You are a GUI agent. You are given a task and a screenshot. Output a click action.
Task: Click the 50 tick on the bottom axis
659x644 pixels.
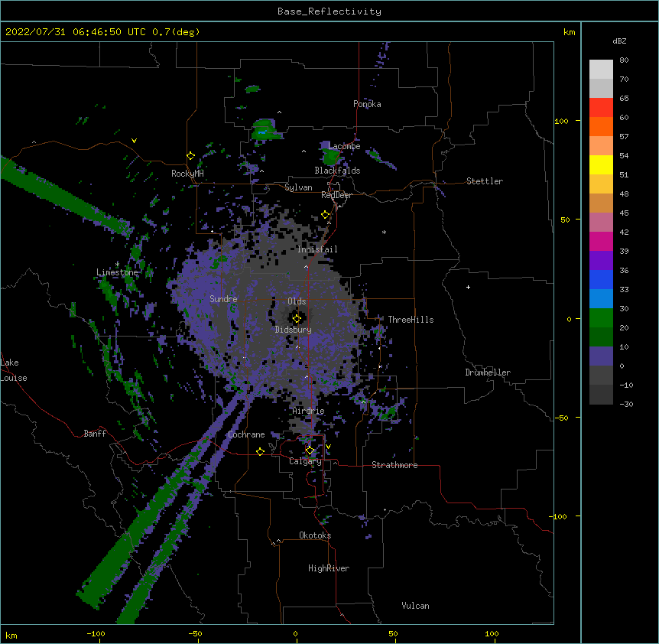[x=393, y=633]
